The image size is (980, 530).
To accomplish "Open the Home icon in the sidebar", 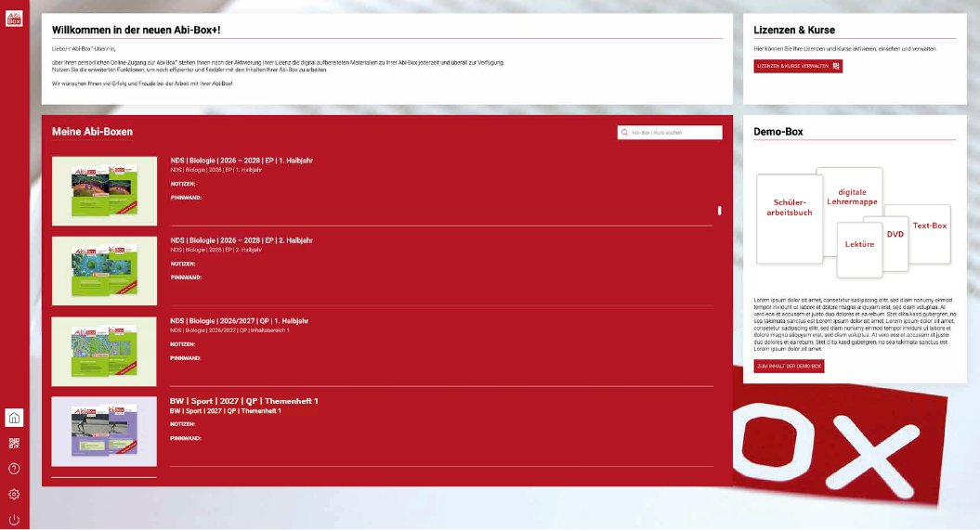I will click(14, 417).
